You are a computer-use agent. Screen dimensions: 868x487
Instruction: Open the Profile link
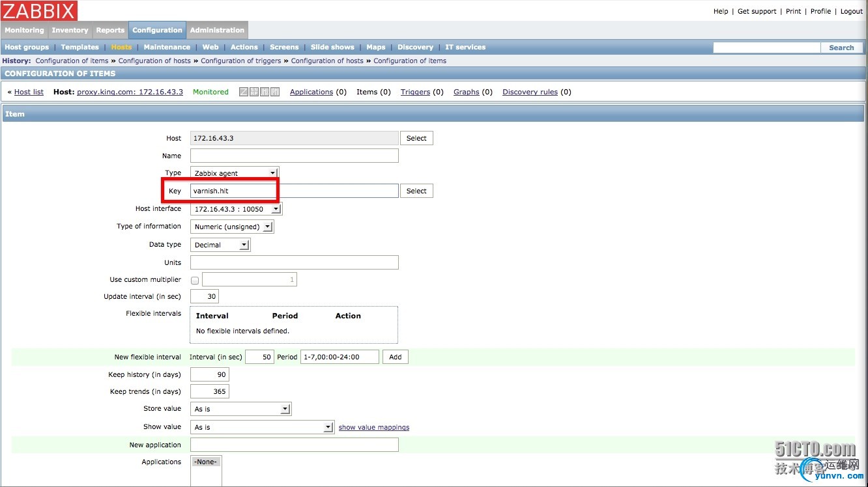(821, 11)
